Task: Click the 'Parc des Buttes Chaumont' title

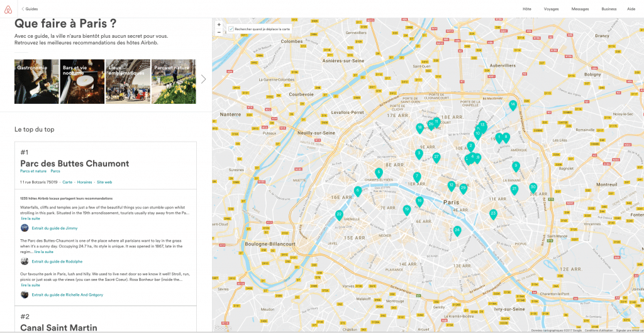Action: point(74,163)
